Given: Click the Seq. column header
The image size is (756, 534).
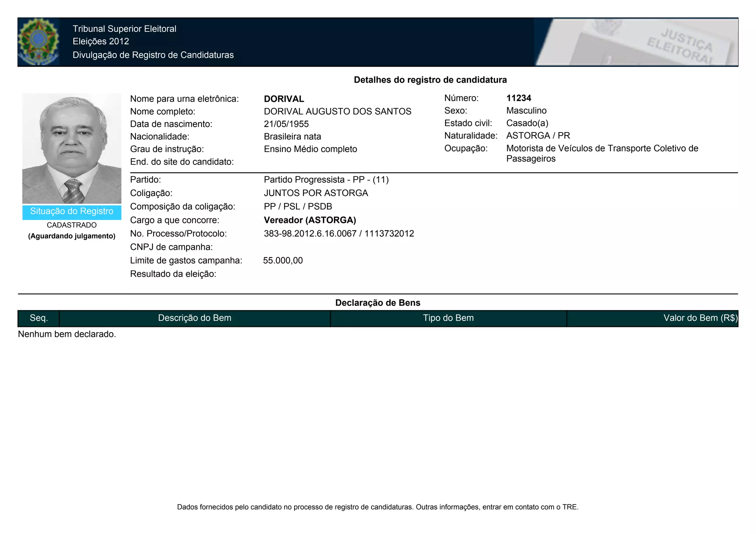Looking at the screenshot, I should (x=38, y=318).
